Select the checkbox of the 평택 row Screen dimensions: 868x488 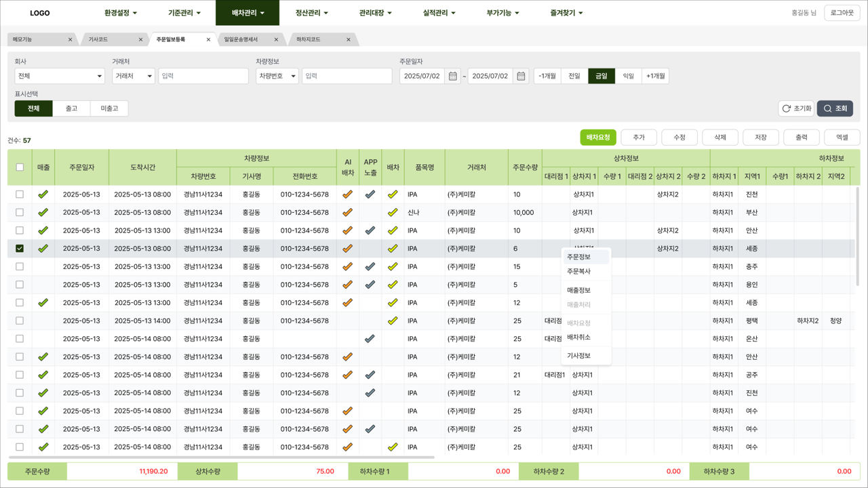coord(20,321)
